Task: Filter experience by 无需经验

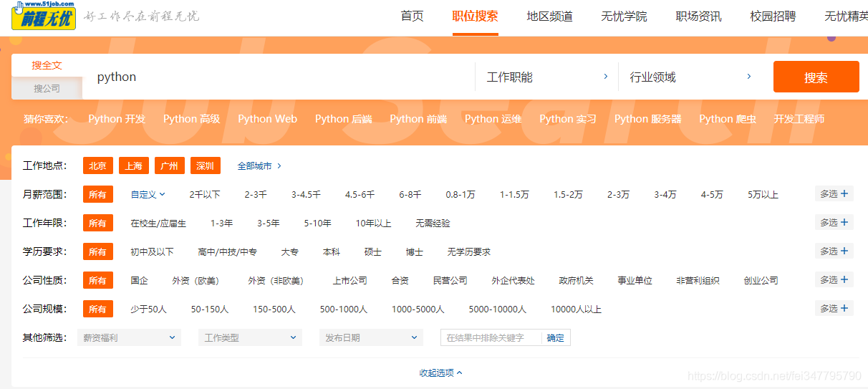Action: (433, 223)
